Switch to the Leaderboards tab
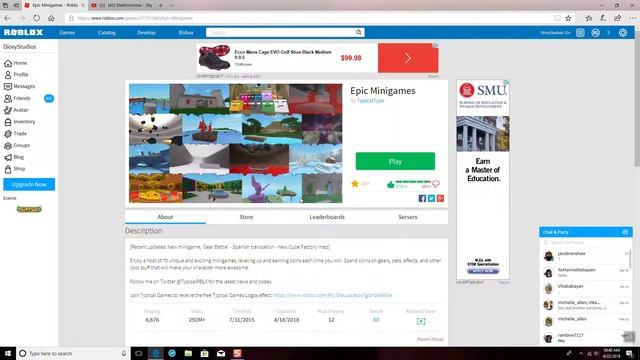This screenshot has width=640, height=360. pyautogui.click(x=327, y=217)
